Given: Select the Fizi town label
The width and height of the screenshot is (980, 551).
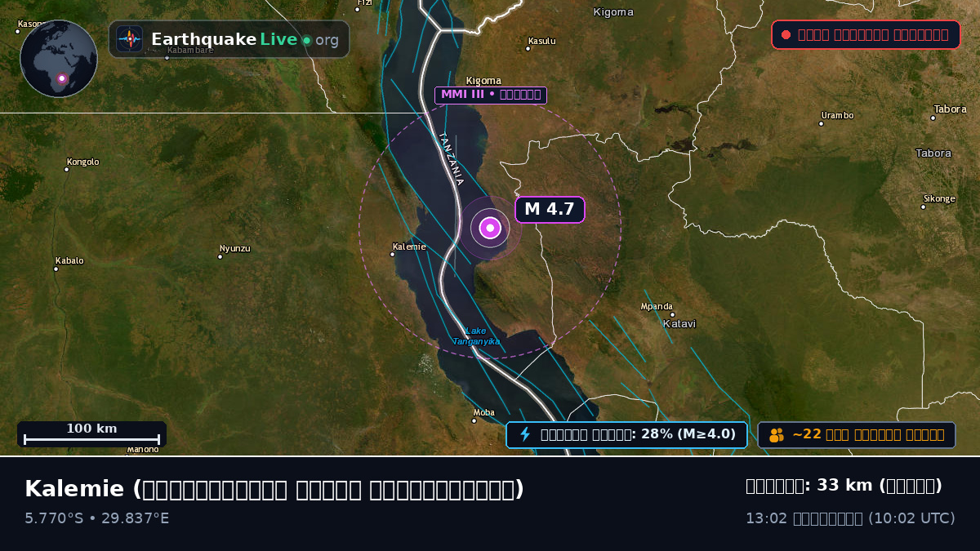Looking at the screenshot, I should tap(364, 2).
